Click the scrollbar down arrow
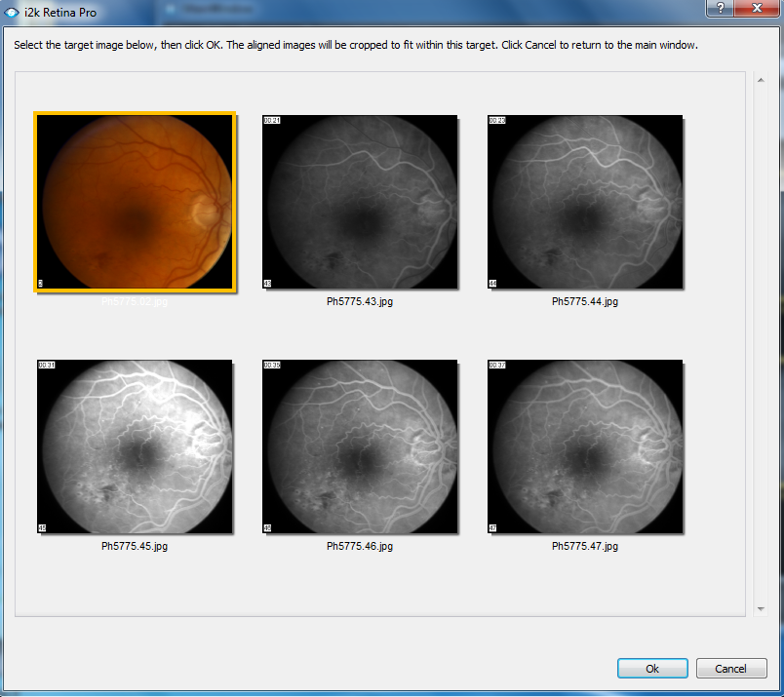Screen dimensions: 784x697 [761, 609]
